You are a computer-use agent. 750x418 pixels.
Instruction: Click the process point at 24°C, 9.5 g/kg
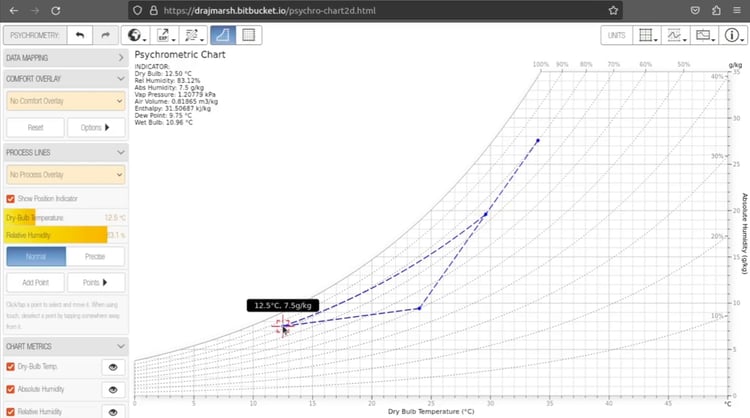pos(419,308)
